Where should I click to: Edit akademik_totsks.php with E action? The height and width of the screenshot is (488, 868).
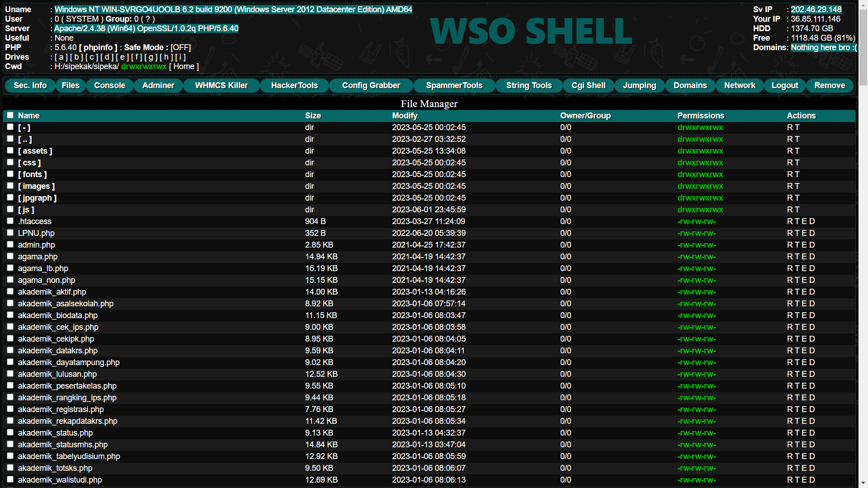click(804, 468)
